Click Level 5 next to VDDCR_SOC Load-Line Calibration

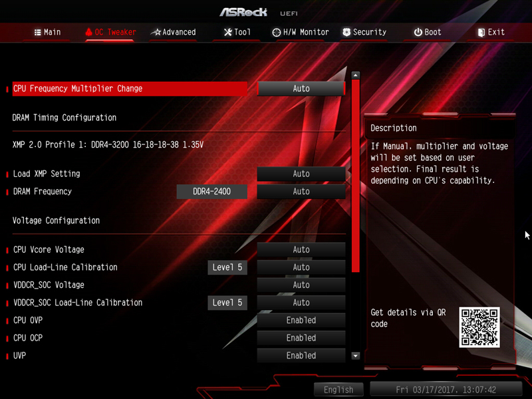point(227,303)
